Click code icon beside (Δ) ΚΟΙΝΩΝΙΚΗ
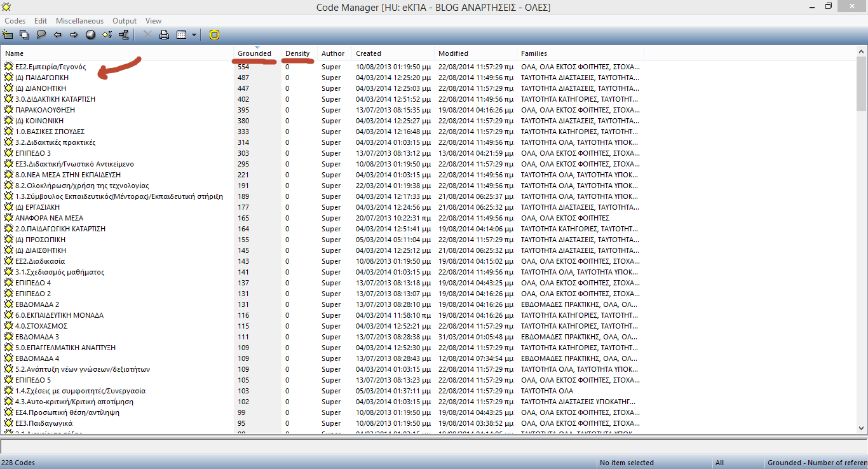Viewport: 868px width, 469px height. (9, 121)
